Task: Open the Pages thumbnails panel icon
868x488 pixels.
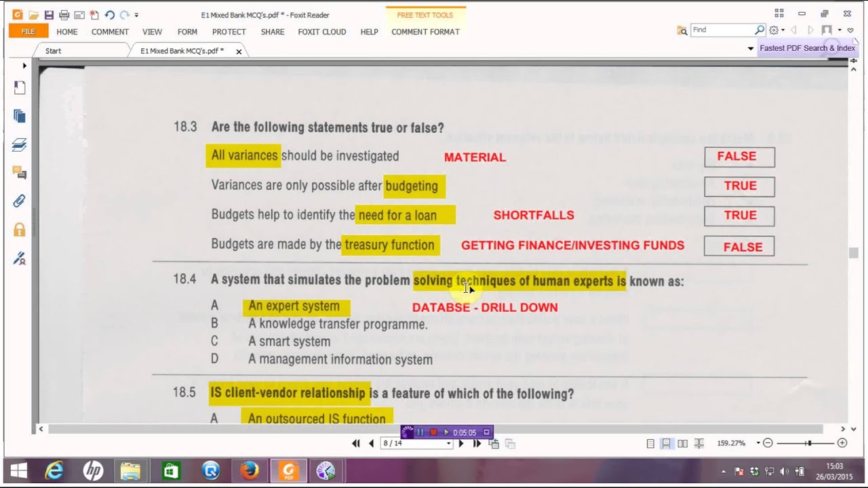Action: pyautogui.click(x=20, y=116)
